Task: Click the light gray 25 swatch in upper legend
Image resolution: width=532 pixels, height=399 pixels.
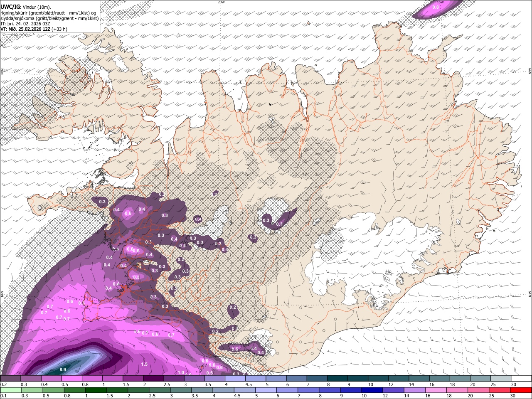Action: pos(500,378)
